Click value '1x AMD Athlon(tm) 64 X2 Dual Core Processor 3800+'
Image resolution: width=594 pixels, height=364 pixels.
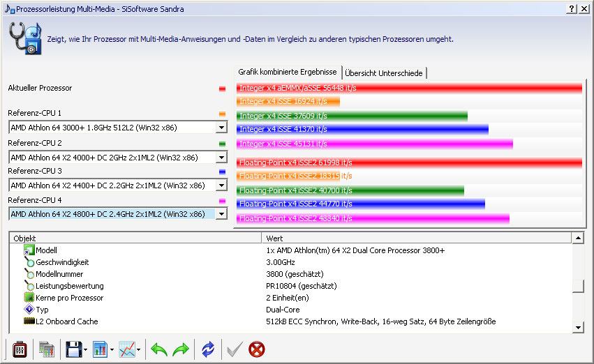click(x=355, y=250)
